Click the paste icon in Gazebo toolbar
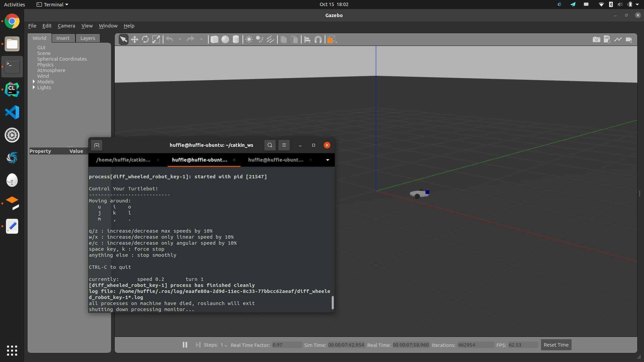Image resolution: width=644 pixels, height=362 pixels. 294,40
